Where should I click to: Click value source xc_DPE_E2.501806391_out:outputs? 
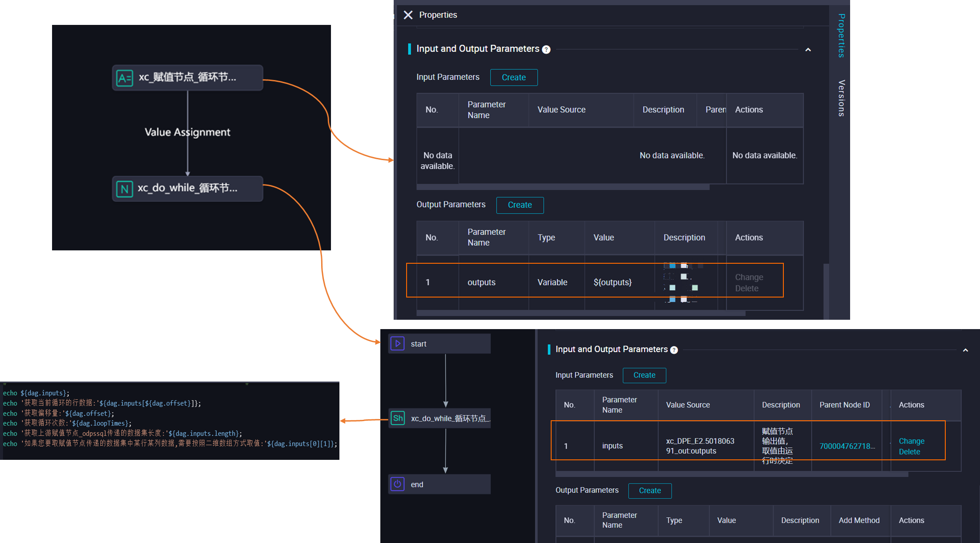(700, 446)
